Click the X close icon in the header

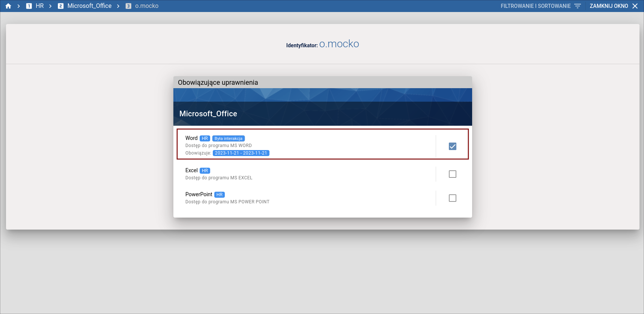point(635,6)
